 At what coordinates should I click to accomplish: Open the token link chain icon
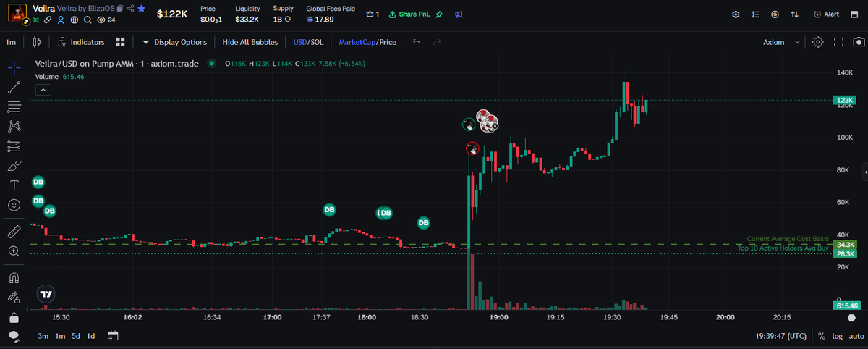coord(48,20)
